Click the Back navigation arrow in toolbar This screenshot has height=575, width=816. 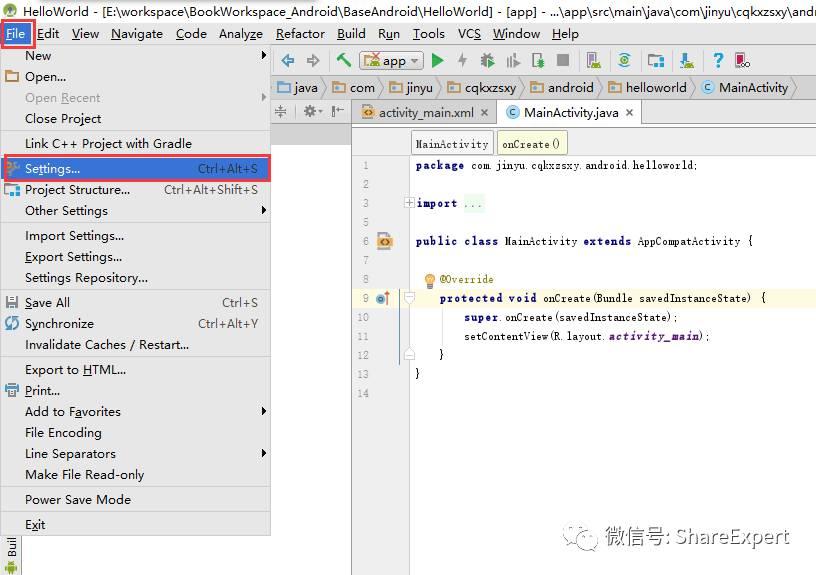click(288, 61)
